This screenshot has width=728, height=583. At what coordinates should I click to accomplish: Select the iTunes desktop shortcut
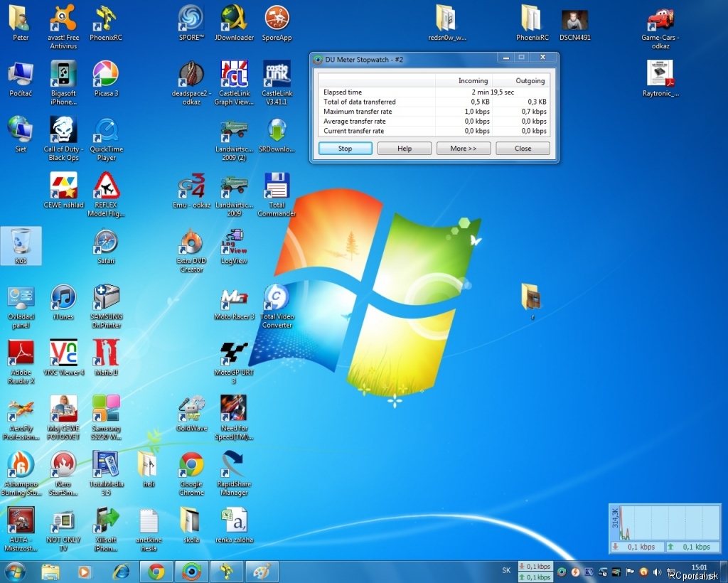click(x=63, y=297)
